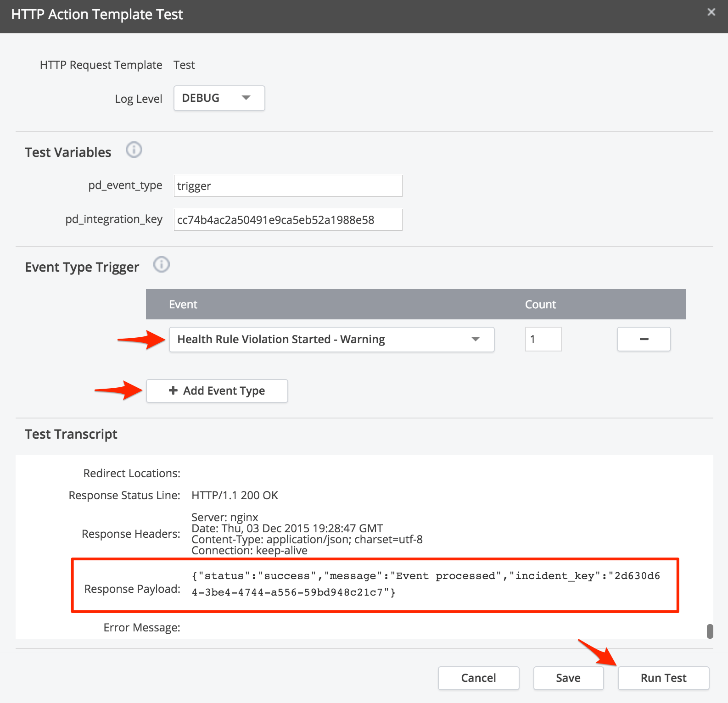Click into the pd_integration_key field
The image size is (728, 703).
pyautogui.click(x=288, y=220)
